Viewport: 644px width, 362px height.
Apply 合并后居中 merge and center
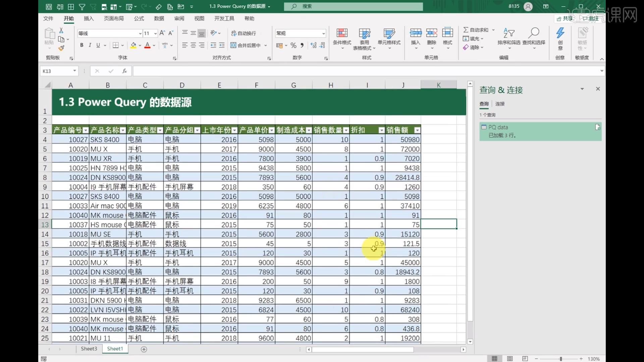point(247,45)
